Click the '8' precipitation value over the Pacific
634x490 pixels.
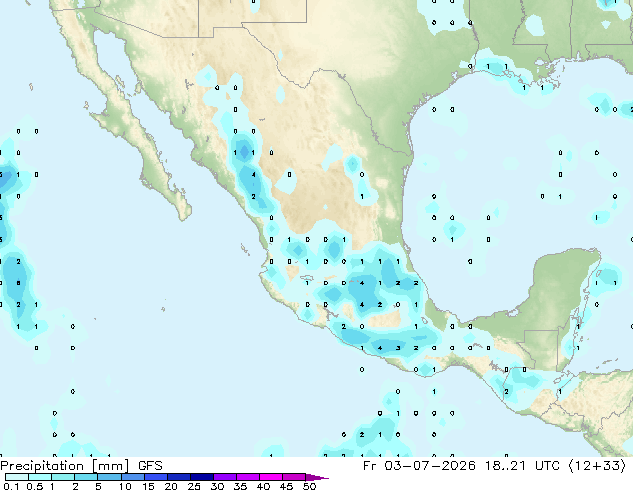pyautogui.click(x=18, y=283)
